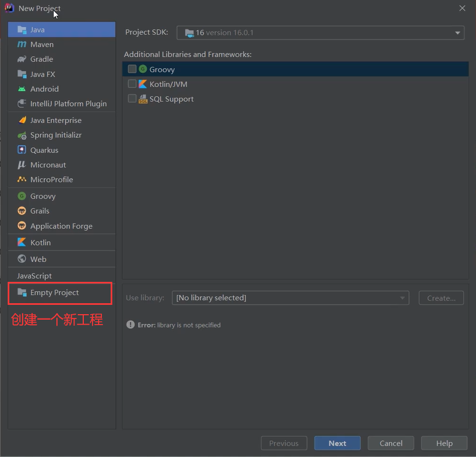Click the Maven m icon

[x=22, y=44]
